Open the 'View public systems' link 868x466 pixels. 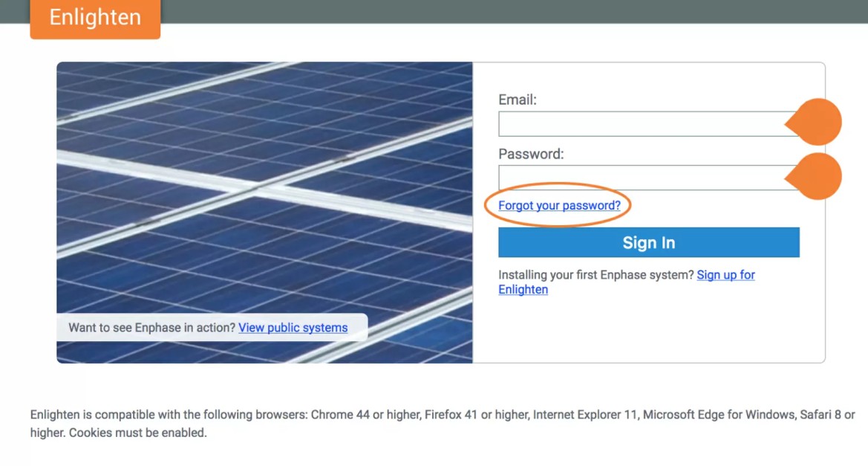pyautogui.click(x=293, y=327)
